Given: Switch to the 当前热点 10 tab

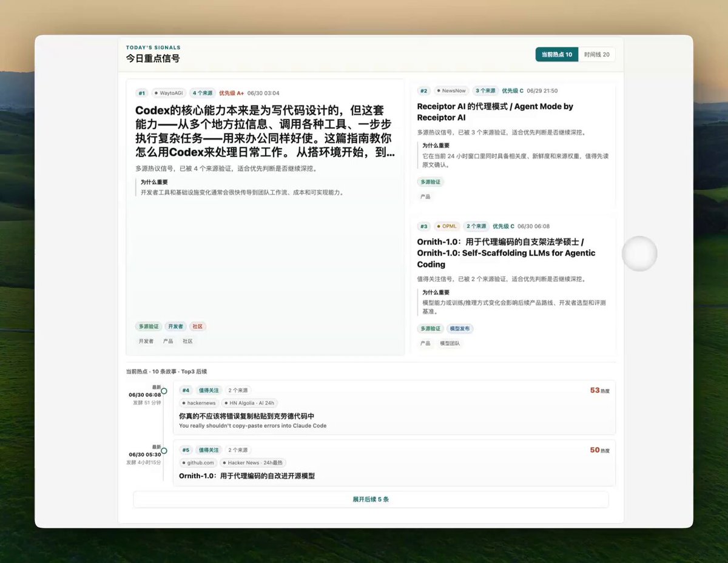Looking at the screenshot, I should click(x=556, y=55).
